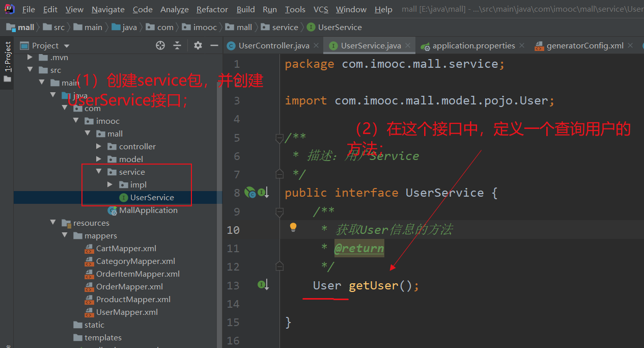The image size is (644, 348).
Task: Collapse the resources folder
Action: 53,223
